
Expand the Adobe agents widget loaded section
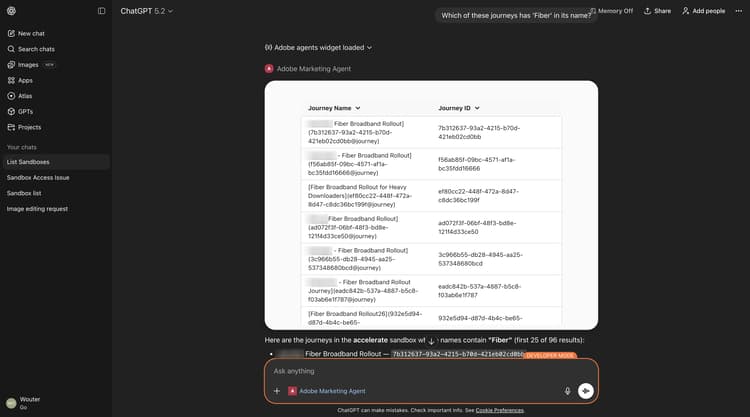coord(318,48)
